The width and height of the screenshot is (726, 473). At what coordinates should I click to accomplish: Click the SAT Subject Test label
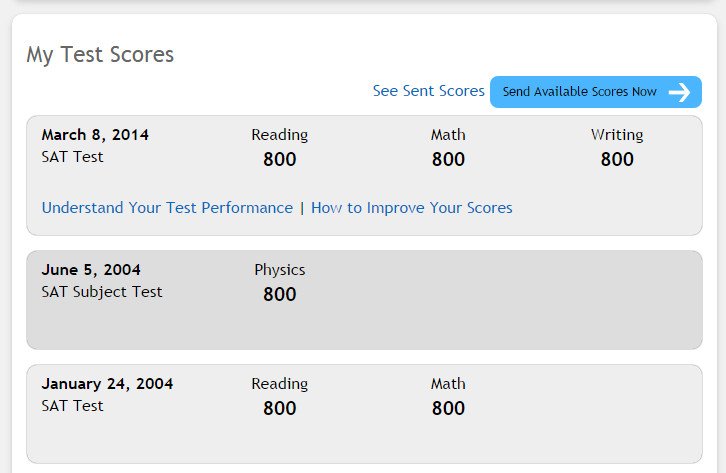(101, 292)
